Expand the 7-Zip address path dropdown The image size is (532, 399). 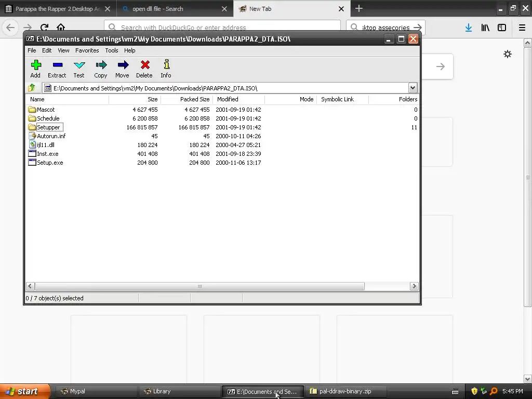(x=413, y=88)
